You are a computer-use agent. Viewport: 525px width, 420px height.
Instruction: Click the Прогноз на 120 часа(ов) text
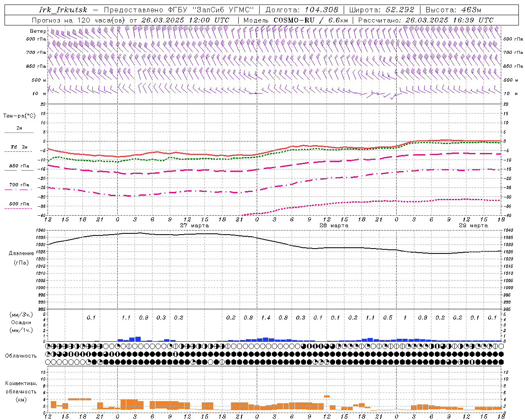[79, 20]
